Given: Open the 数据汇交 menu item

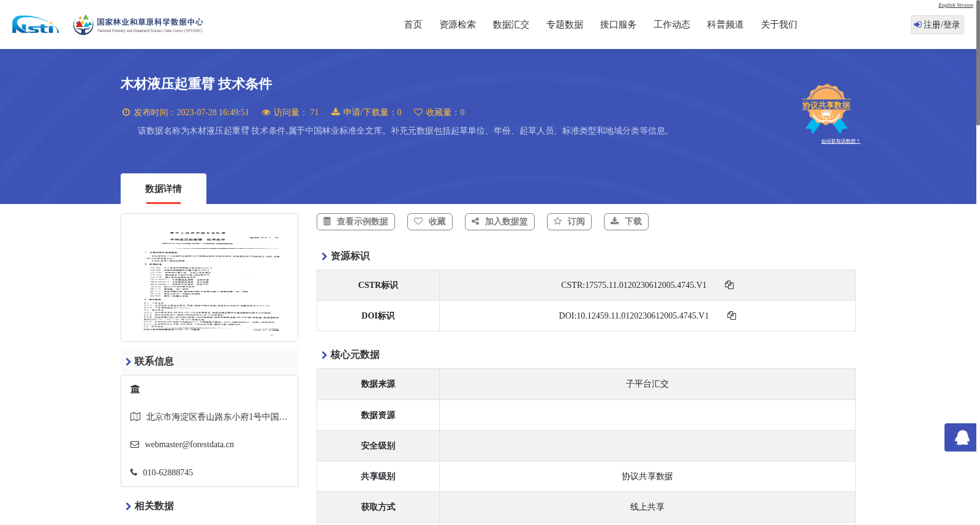Looking at the screenshot, I should (x=511, y=25).
